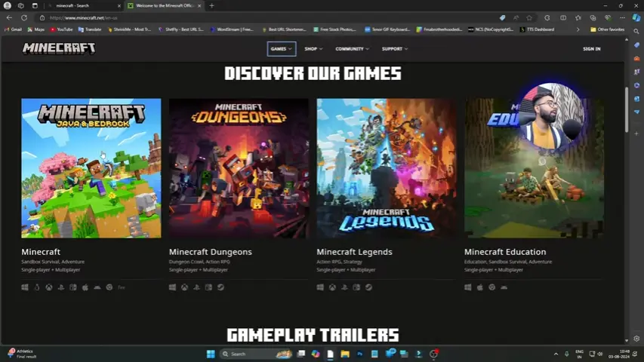Open the Other favorites folder

pyautogui.click(x=608, y=29)
